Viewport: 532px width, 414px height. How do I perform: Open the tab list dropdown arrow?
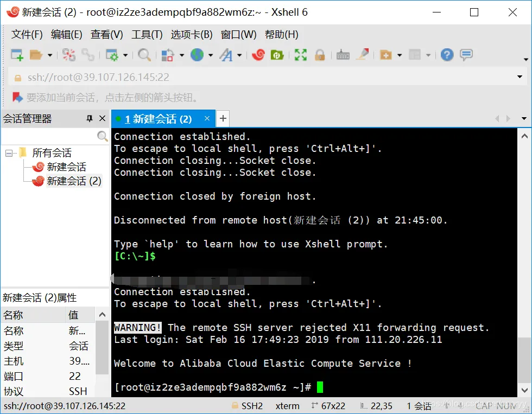pos(524,118)
